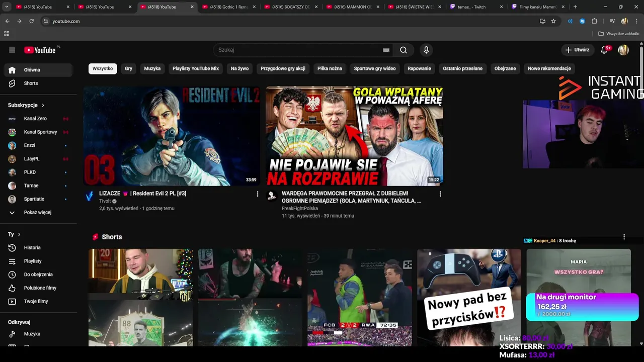Expand Pokaż więcej subscriptions
Image resolution: width=644 pixels, height=362 pixels.
tap(38, 213)
